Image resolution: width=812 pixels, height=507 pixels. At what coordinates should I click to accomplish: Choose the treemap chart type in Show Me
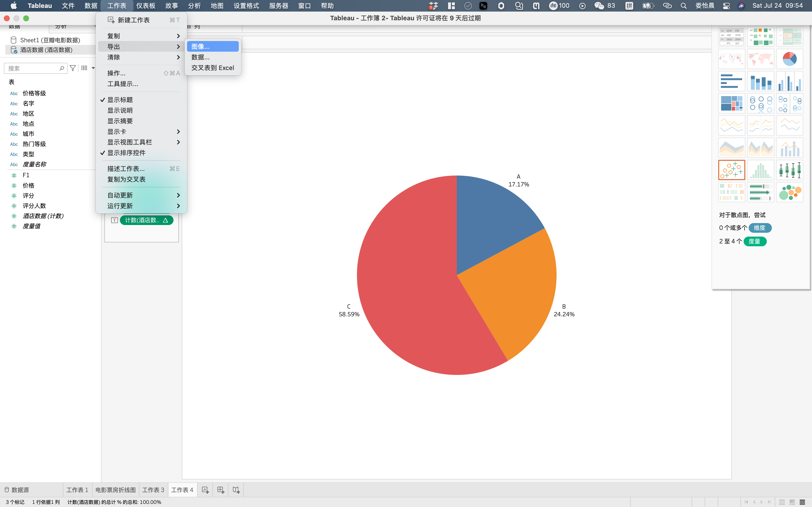coord(732,103)
